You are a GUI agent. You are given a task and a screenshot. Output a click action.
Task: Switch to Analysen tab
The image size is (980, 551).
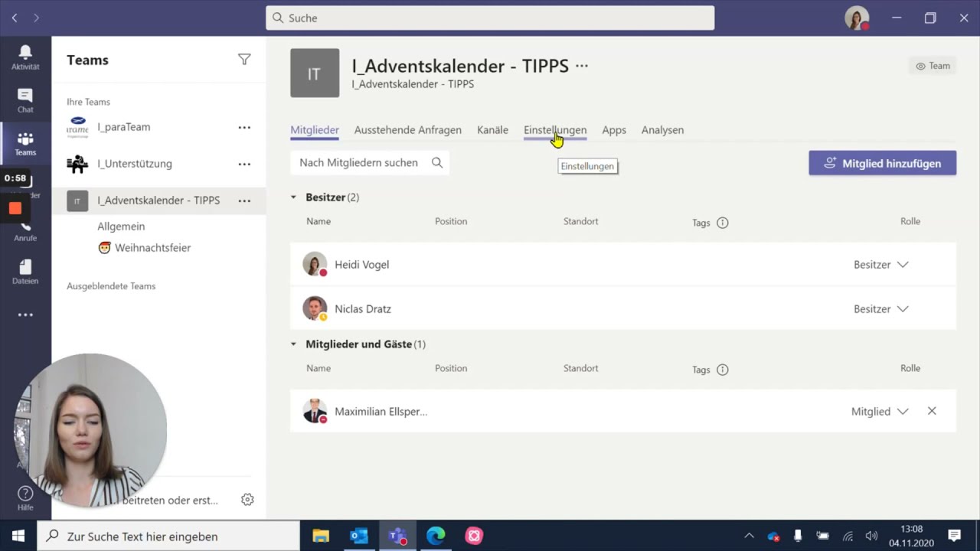click(x=662, y=130)
